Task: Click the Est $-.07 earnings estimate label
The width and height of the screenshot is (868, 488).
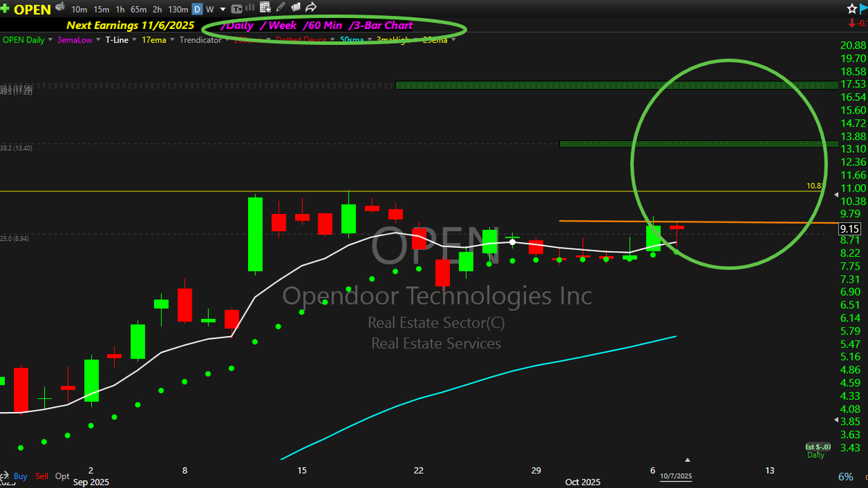Action: pyautogui.click(x=818, y=448)
